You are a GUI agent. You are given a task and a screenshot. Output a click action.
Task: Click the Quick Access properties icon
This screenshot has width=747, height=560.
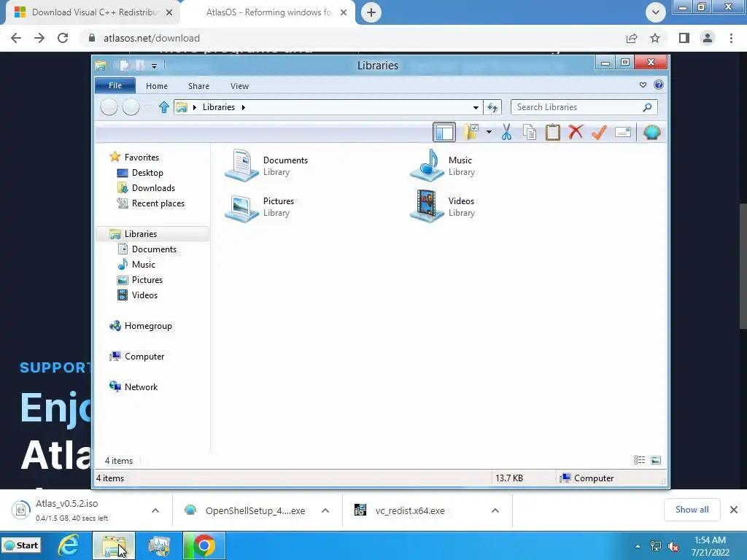pyautogui.click(x=124, y=66)
